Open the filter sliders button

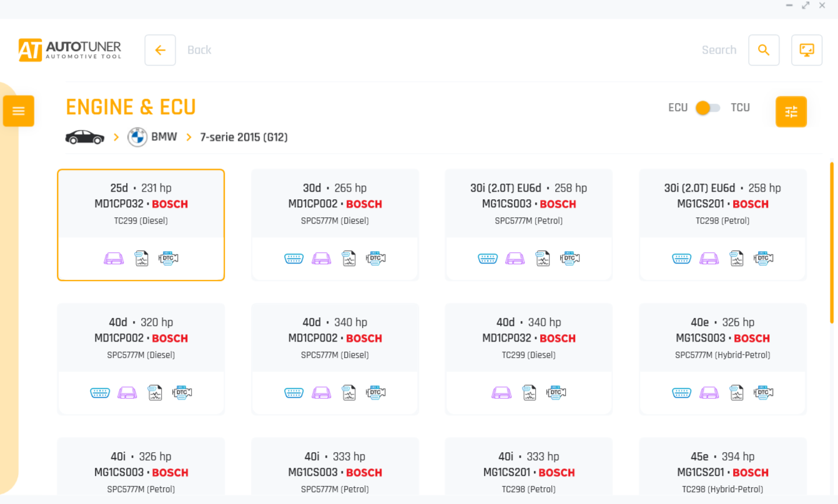791,112
